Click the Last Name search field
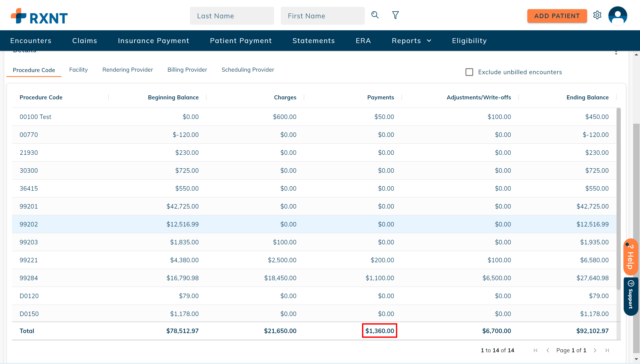Image resolution: width=640 pixels, height=364 pixels. 232,16
